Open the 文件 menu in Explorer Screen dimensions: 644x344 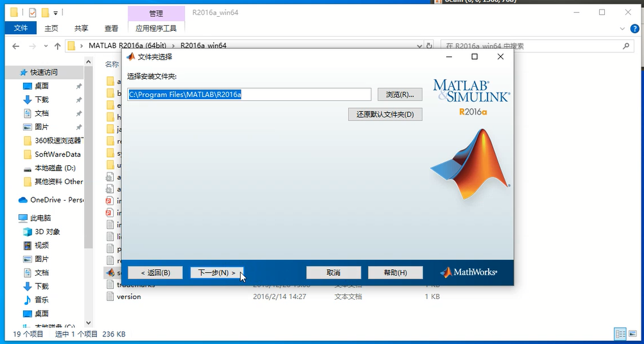[x=21, y=28]
